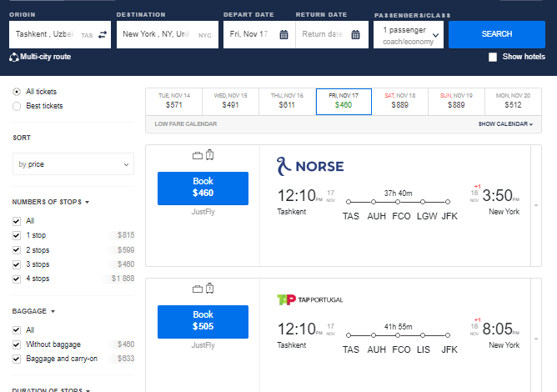Click the Norse airline logo
557x392 pixels.
pyautogui.click(x=309, y=166)
